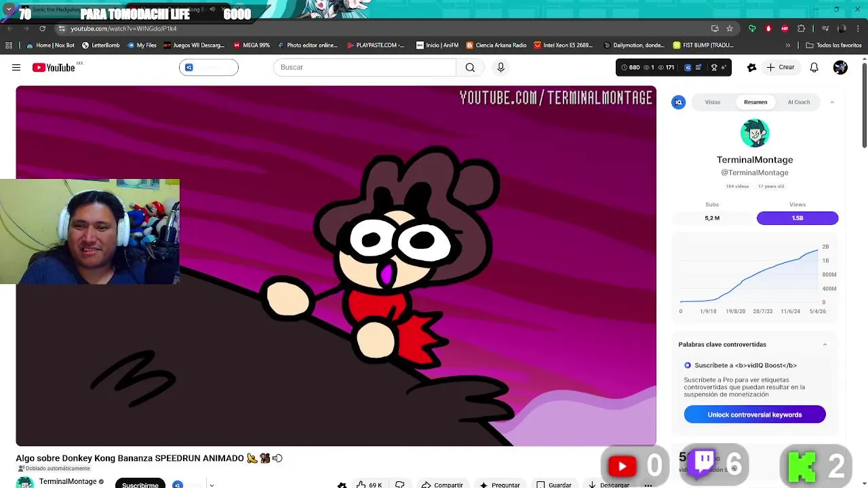The width and height of the screenshot is (868, 488).
Task: Click Unlock controversial keywords button
Action: coord(755,415)
